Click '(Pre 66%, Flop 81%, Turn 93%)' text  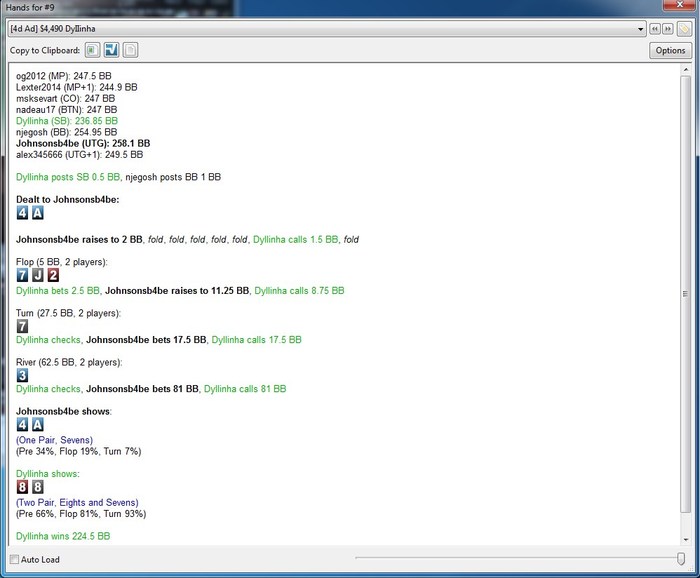tap(81, 514)
